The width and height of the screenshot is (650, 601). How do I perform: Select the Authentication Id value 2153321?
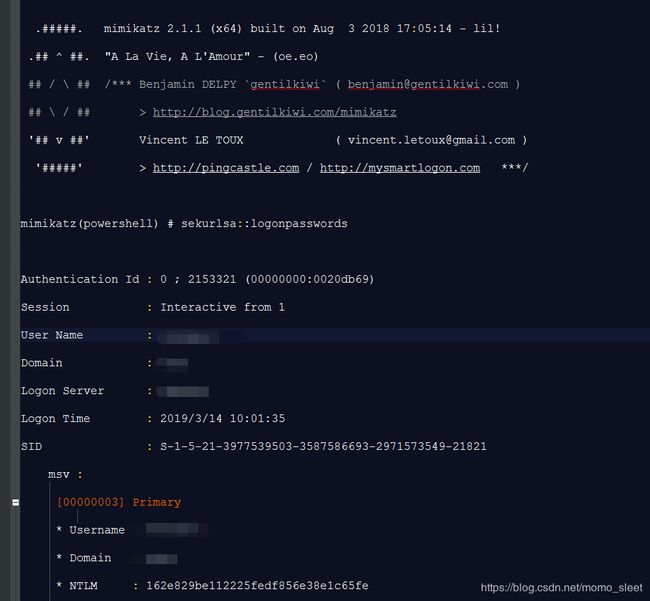click(212, 279)
